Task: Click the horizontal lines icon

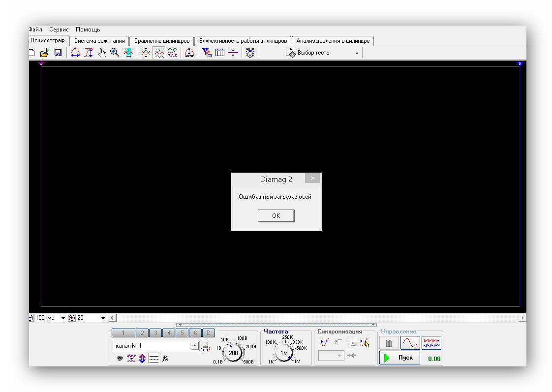Action: click(153, 359)
